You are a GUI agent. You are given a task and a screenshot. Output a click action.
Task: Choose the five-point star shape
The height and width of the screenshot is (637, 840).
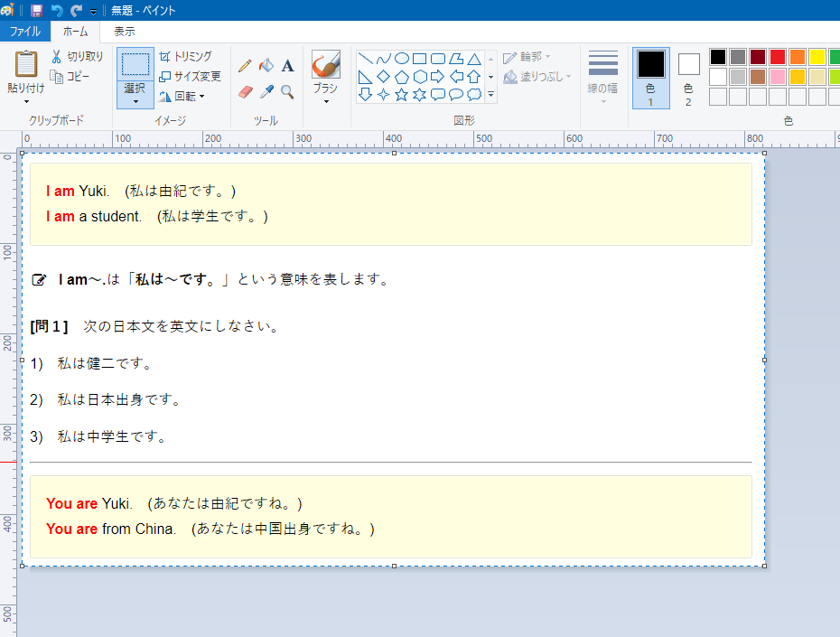401,94
